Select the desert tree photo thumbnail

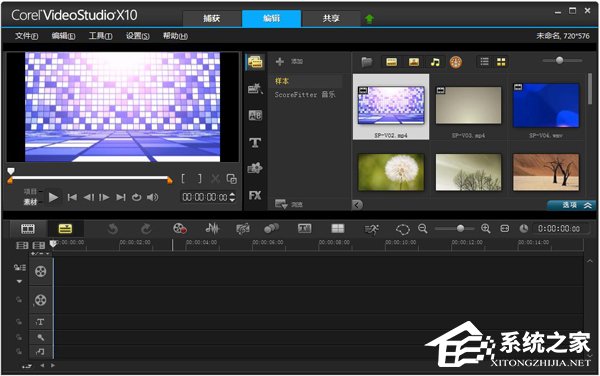point(546,172)
